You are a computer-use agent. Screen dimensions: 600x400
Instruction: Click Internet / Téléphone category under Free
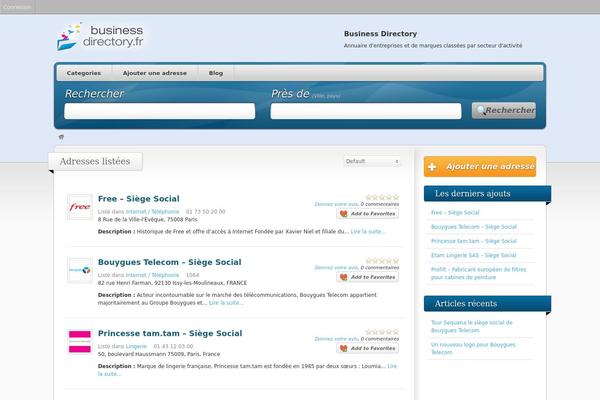(152, 212)
